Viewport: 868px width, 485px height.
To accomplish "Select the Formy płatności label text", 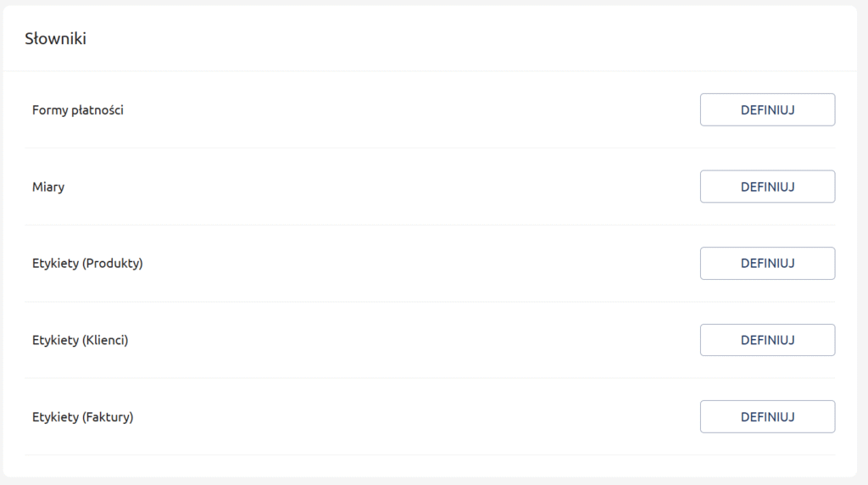I will (78, 110).
